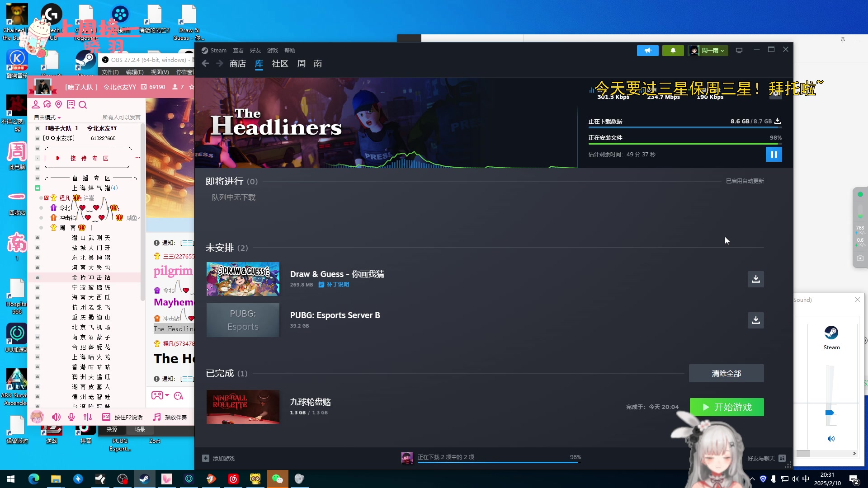Image resolution: width=868 pixels, height=488 pixels.
Task: Switch to the 库 tab
Action: (x=259, y=64)
